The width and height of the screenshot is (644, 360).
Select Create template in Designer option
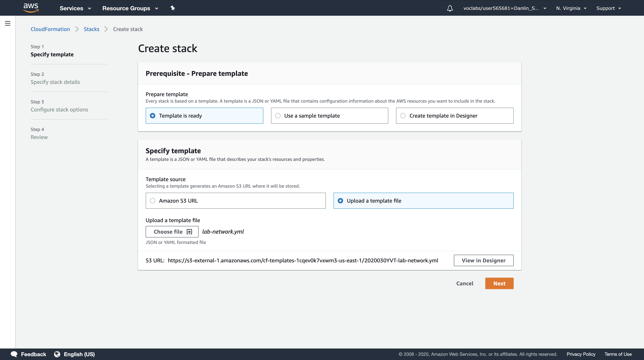pos(403,116)
